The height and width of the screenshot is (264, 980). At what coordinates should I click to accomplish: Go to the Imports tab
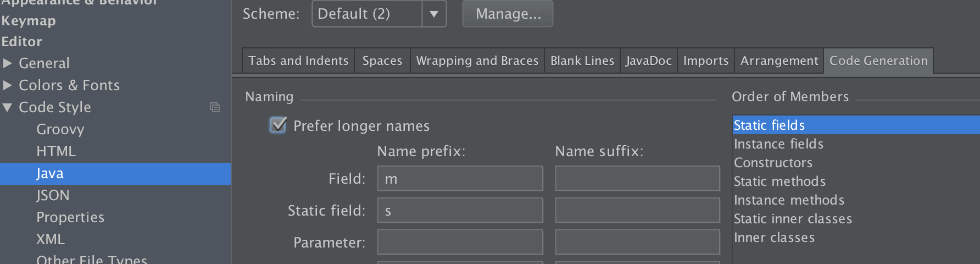pyautogui.click(x=705, y=61)
